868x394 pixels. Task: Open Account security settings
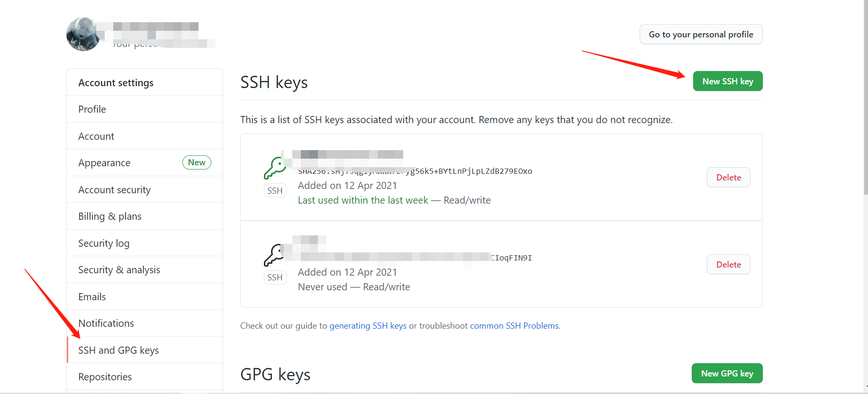[114, 189]
